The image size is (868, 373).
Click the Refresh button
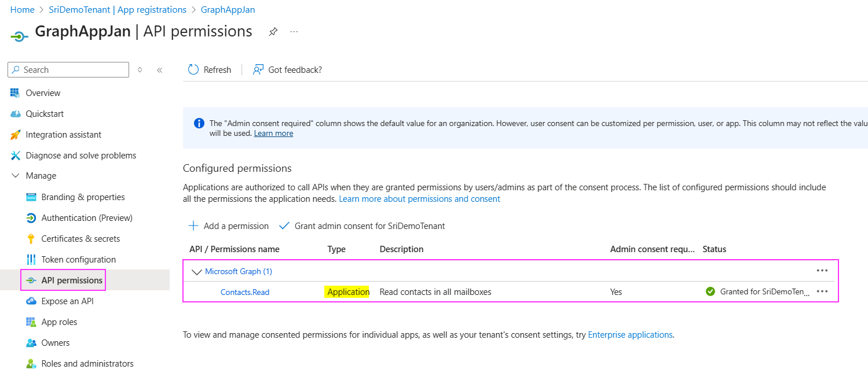(210, 69)
